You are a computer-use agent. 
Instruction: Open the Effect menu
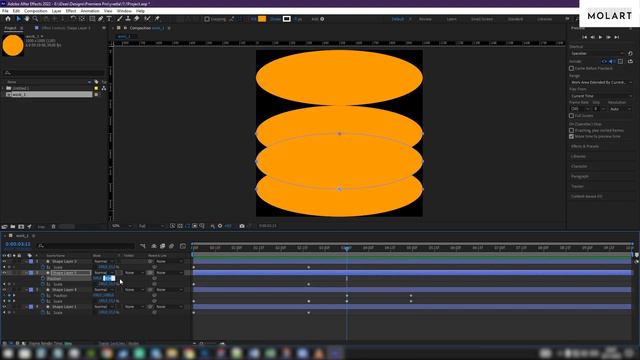pos(71,11)
